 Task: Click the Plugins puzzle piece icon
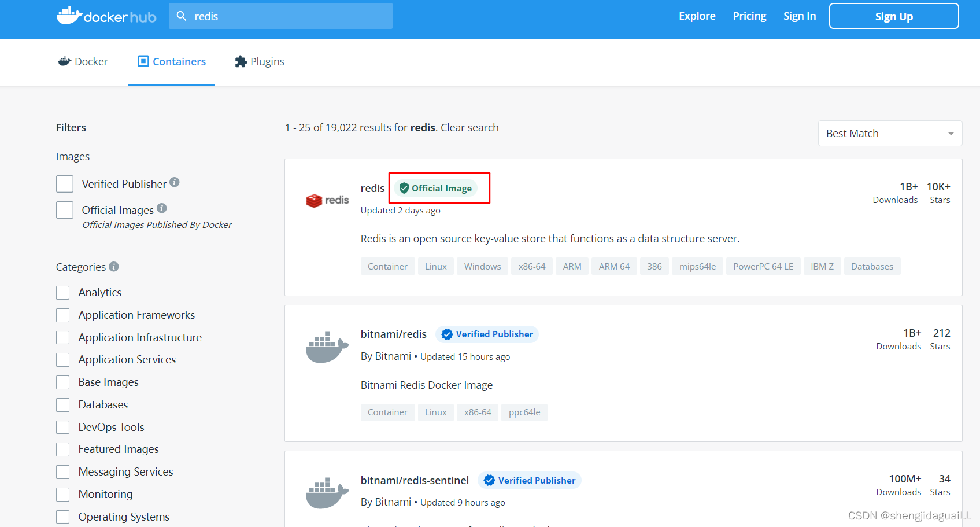click(241, 61)
